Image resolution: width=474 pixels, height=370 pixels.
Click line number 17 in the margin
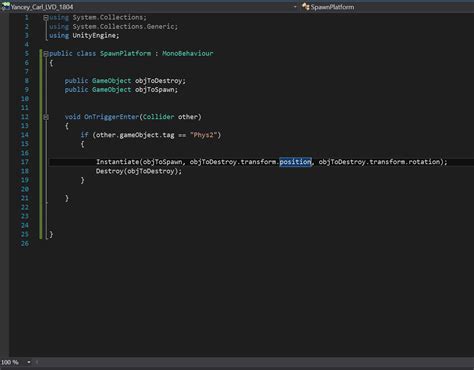[x=25, y=162]
